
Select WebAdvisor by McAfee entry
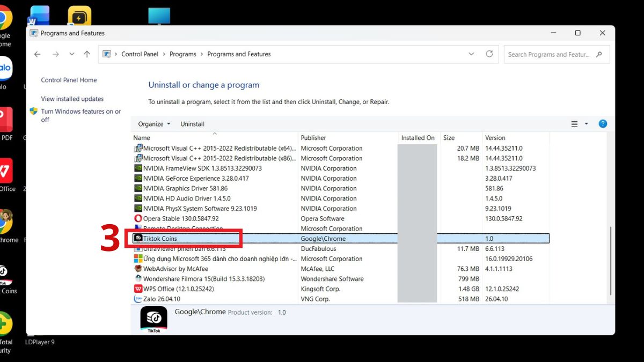click(x=175, y=269)
